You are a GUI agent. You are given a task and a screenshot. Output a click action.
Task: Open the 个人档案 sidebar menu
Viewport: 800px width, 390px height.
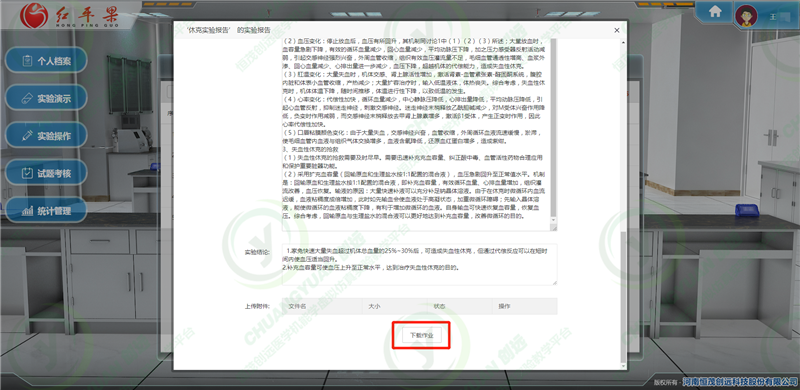click(46, 61)
